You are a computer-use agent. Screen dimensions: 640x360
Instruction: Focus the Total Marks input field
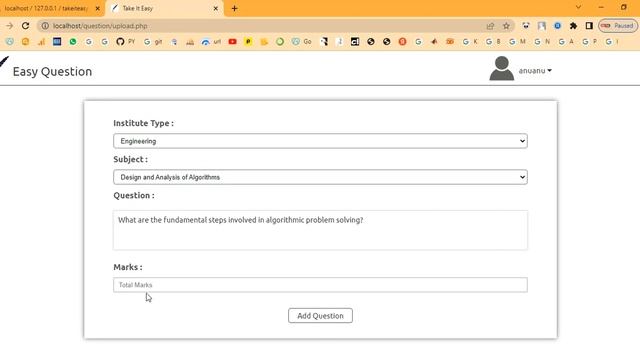[x=320, y=285]
